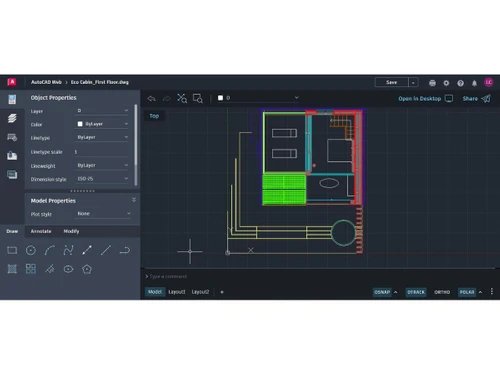Select the Arc draw tool
Screen dimensions: 500x375
coord(50,250)
